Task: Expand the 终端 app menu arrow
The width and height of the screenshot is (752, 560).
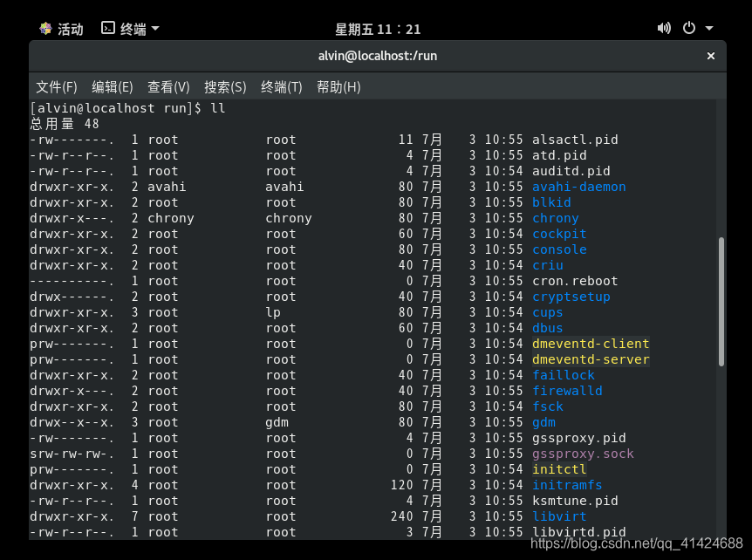Action: coord(155,29)
